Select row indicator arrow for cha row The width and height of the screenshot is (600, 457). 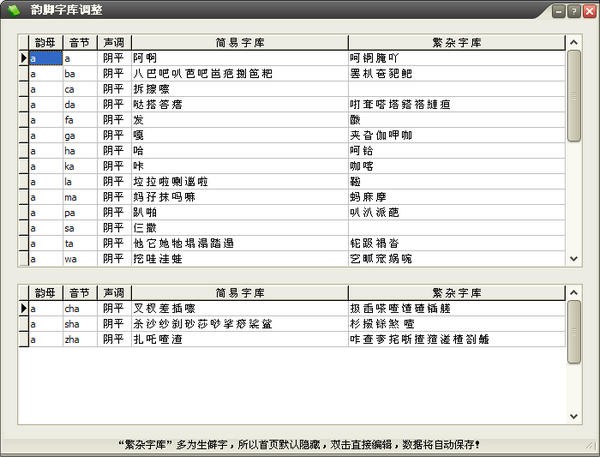tap(24, 308)
